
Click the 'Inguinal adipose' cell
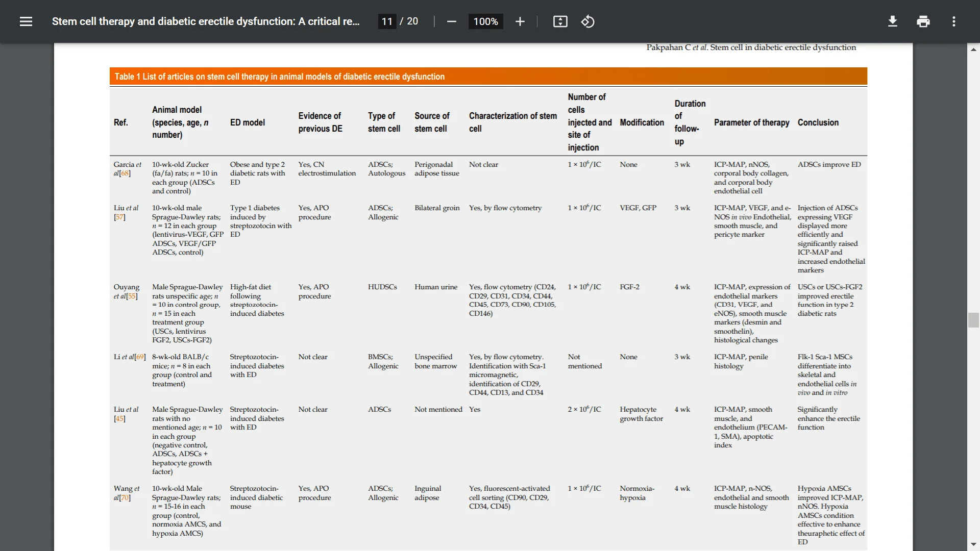coord(428,493)
